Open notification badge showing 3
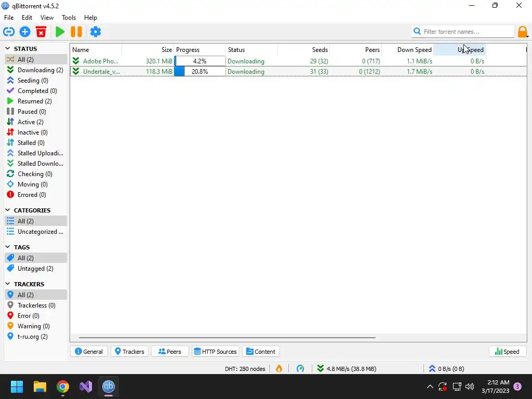Screen dimensions: 532x399 point(517,387)
